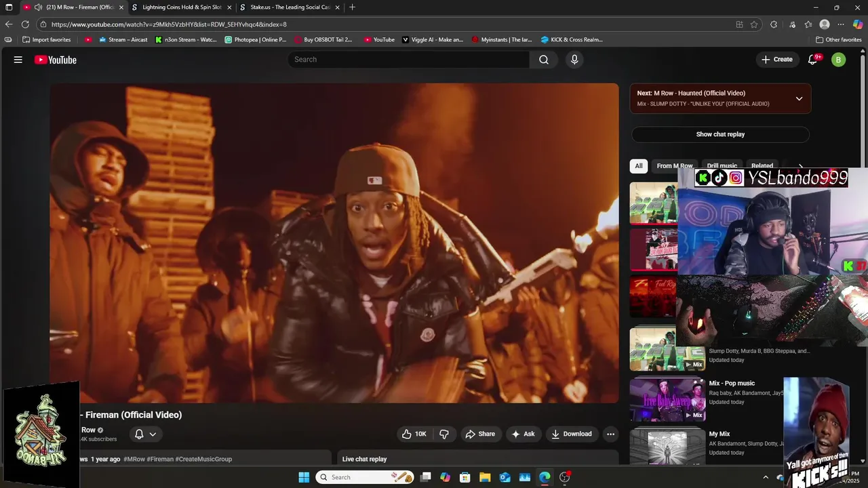The height and width of the screenshot is (488, 868).
Task: Open the Viggle AI bookmark
Action: click(433, 39)
